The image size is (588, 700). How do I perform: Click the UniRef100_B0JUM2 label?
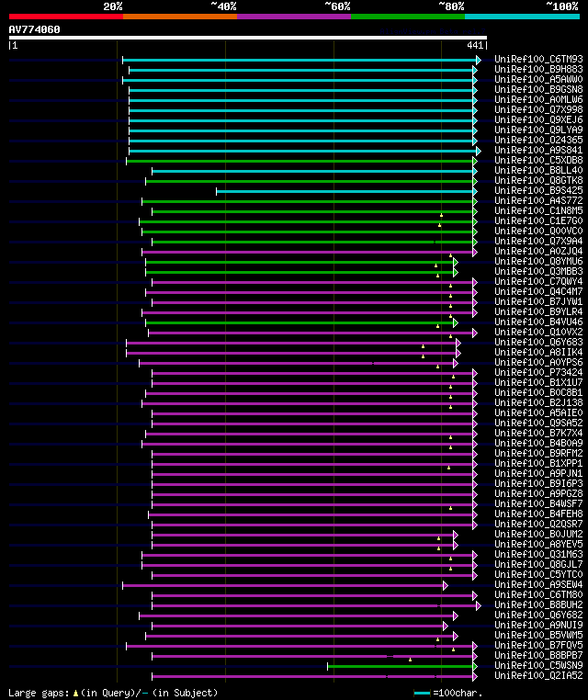(x=538, y=535)
